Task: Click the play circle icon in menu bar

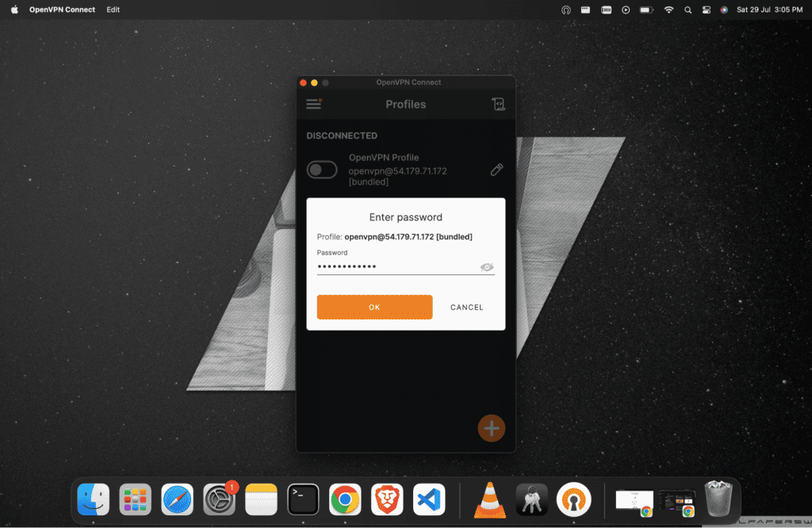Action: (x=626, y=10)
